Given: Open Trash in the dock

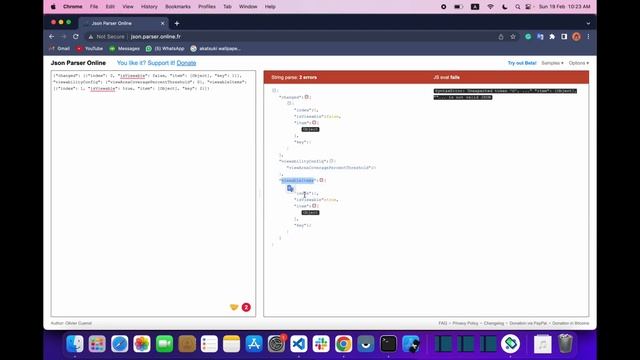Looking at the screenshot, I should pos(565,344).
